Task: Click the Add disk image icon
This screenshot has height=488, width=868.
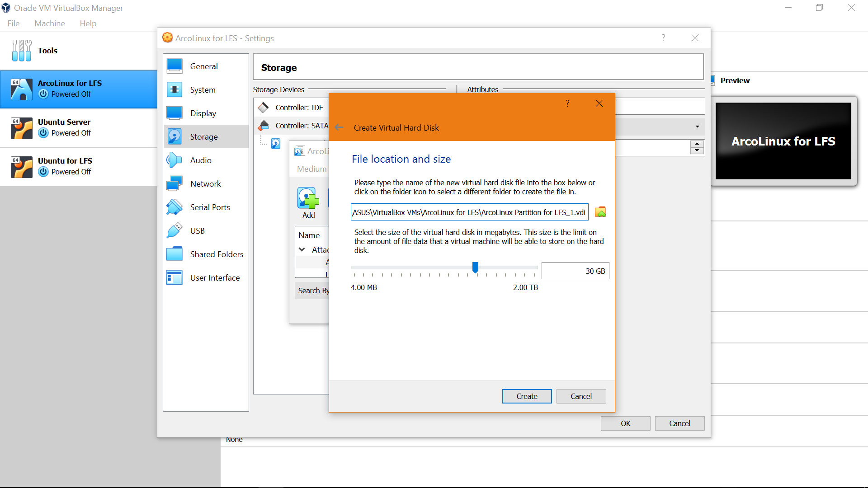Action: pos(308,203)
